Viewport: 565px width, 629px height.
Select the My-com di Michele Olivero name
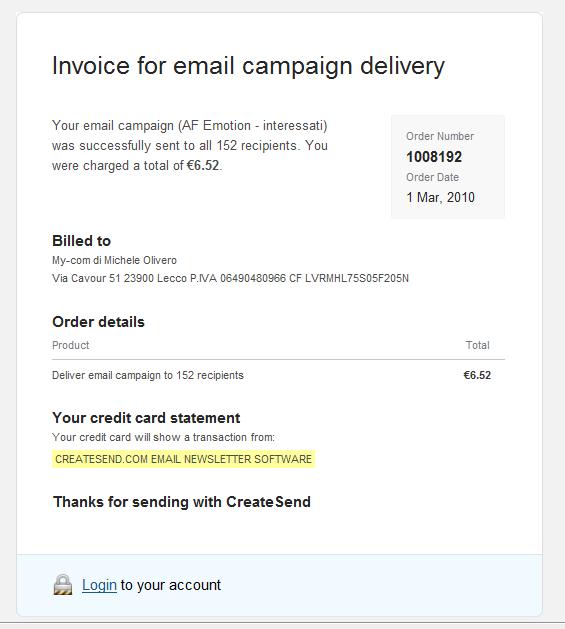coord(114,260)
